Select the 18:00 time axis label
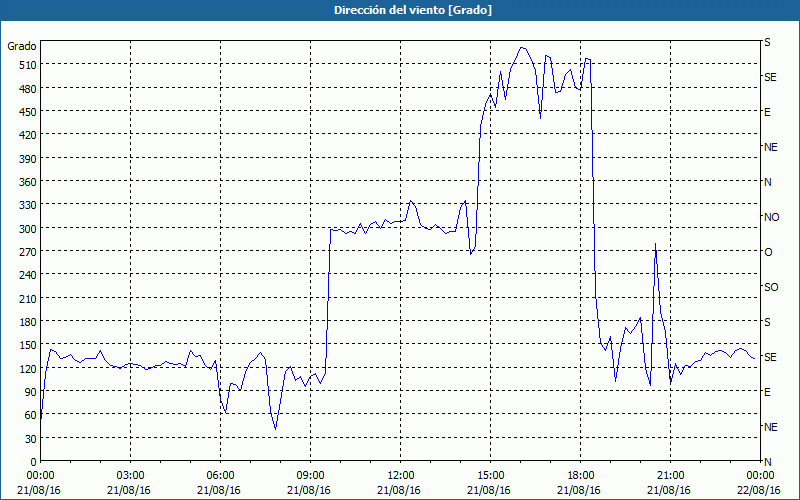This screenshot has width=800, height=500. [x=580, y=476]
